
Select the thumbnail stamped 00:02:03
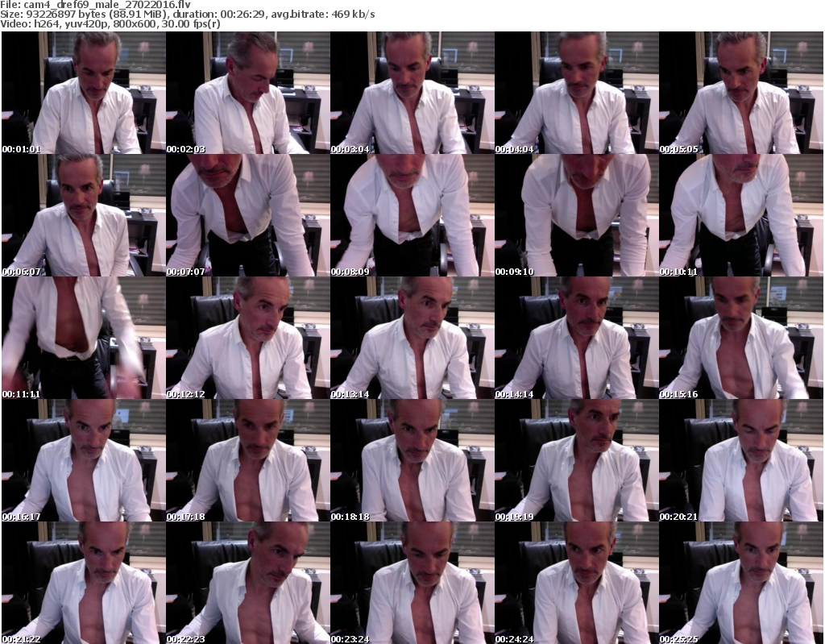tap(248, 93)
